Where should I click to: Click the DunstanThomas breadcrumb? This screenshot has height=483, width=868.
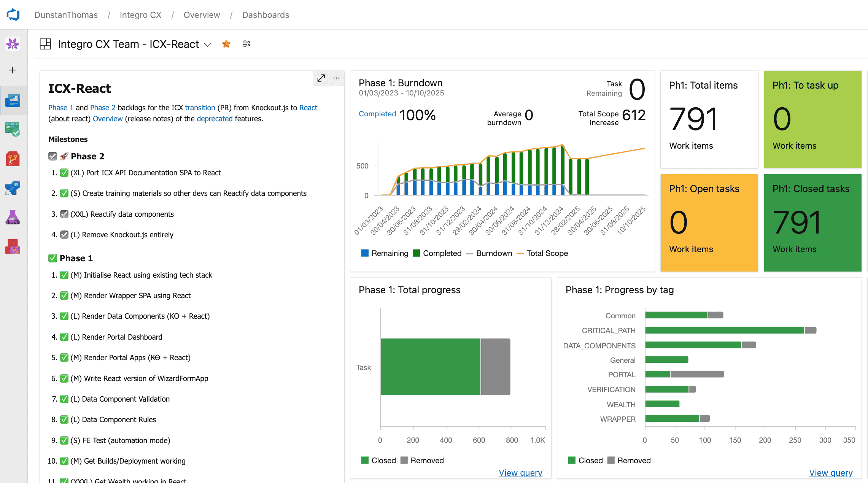click(66, 15)
